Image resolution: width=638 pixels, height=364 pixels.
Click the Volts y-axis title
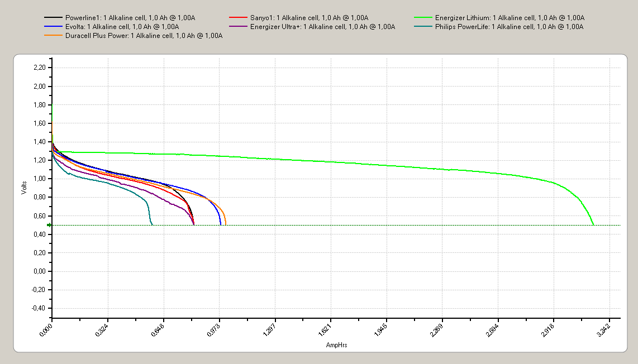tap(24, 188)
